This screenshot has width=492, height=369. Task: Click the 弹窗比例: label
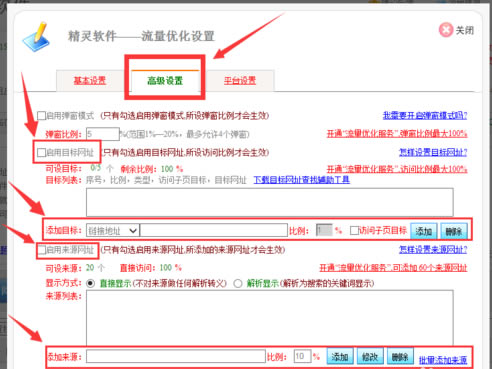64,134
